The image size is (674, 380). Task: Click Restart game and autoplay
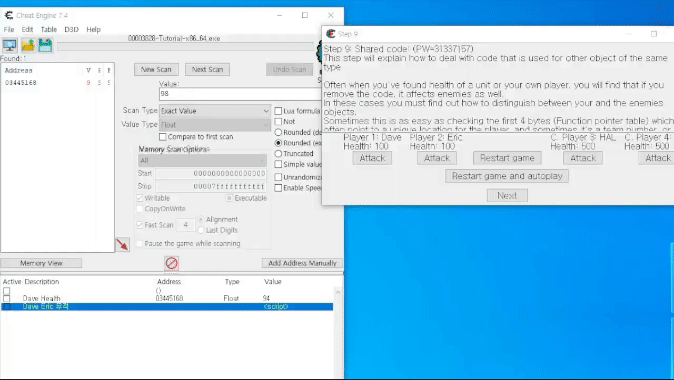coord(507,176)
